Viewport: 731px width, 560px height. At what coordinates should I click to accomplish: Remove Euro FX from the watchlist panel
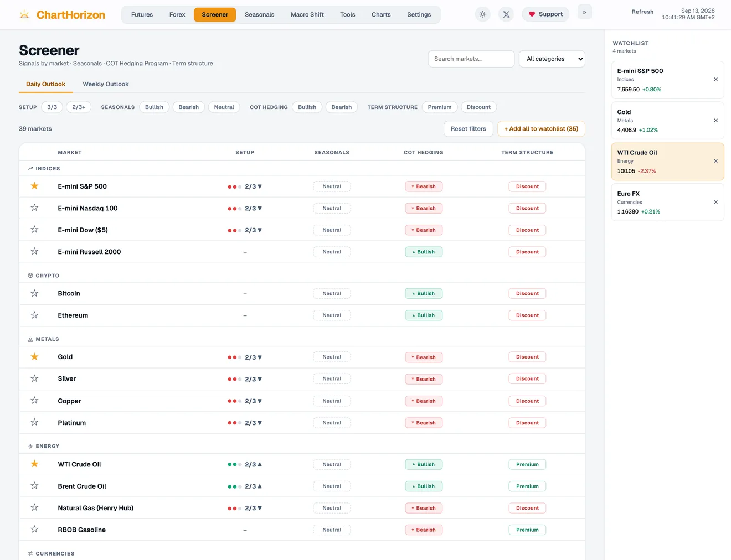click(x=715, y=203)
